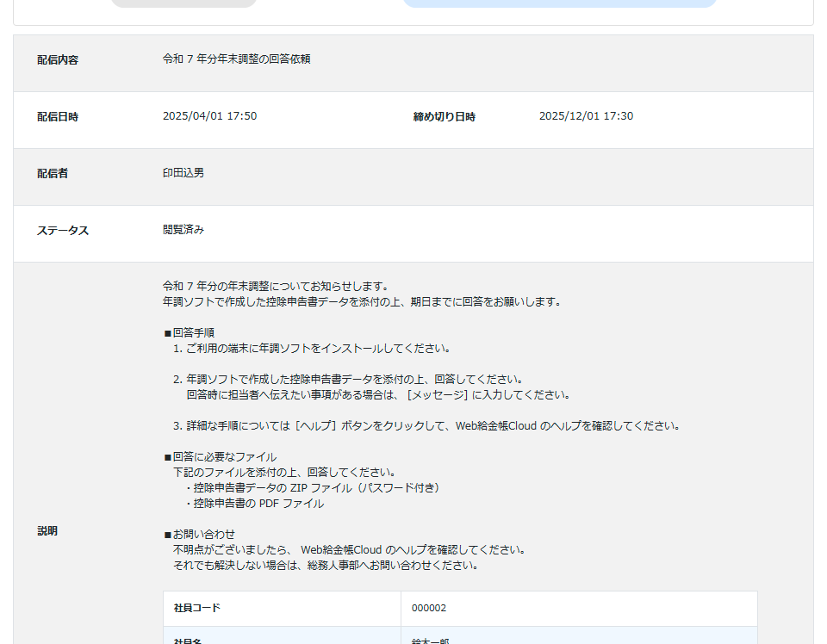The image size is (827, 644).
Task: Click the 閲覧済み status value
Action: coord(183,230)
